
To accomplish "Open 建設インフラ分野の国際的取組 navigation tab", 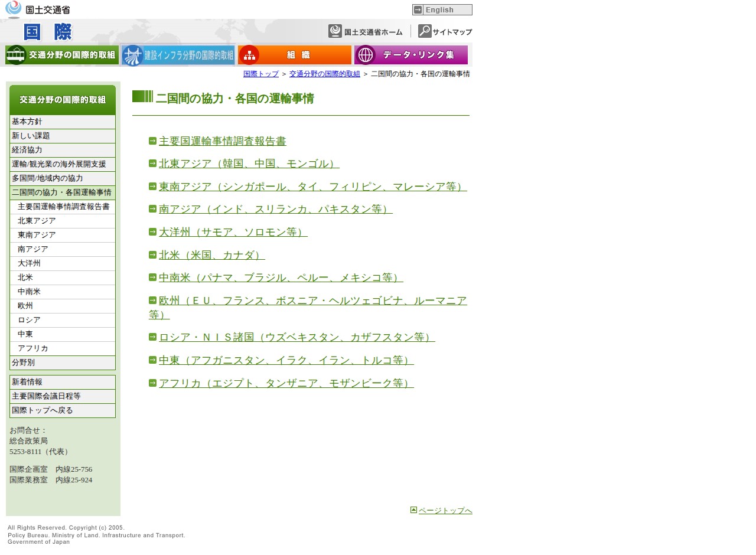I will click(x=178, y=55).
